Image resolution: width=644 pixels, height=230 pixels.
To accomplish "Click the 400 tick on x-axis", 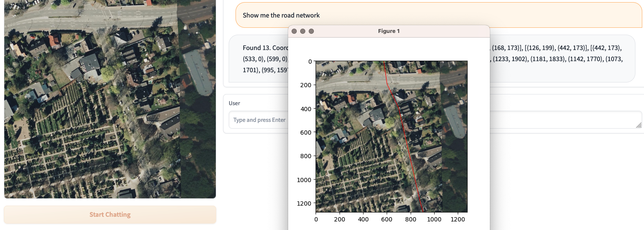I will pyautogui.click(x=363, y=219).
